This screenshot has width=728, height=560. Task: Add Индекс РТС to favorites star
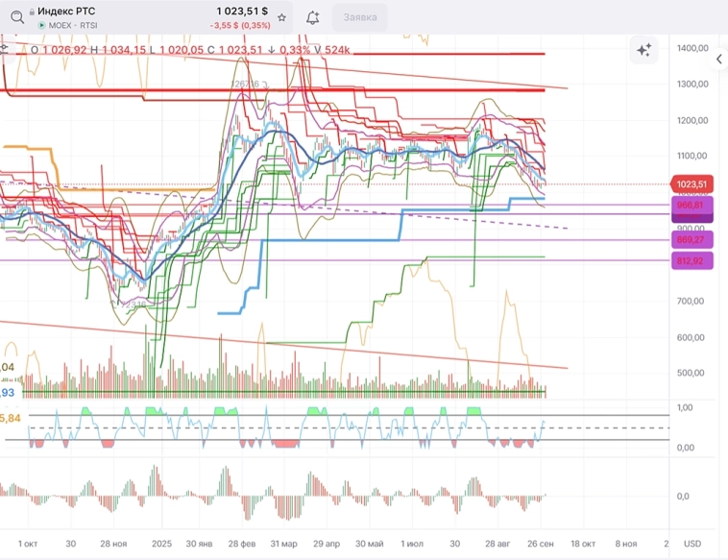pos(281,17)
